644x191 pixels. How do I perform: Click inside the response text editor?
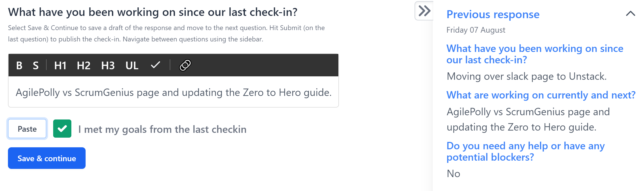pos(173,92)
